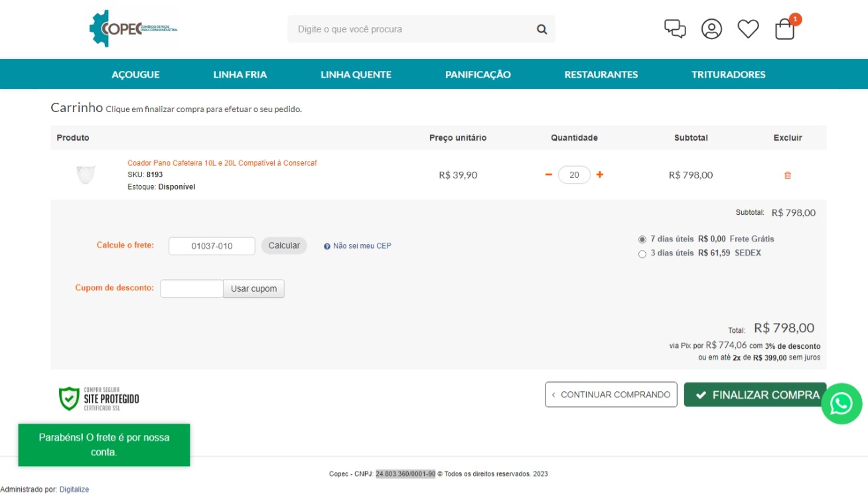868x494 pixels.
Task: Open the user account icon
Action: coord(711,29)
